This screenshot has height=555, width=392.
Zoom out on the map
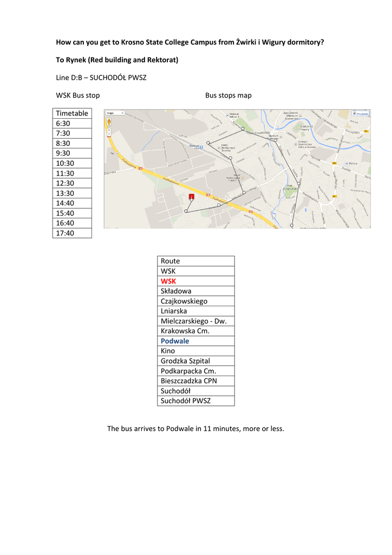(x=109, y=134)
